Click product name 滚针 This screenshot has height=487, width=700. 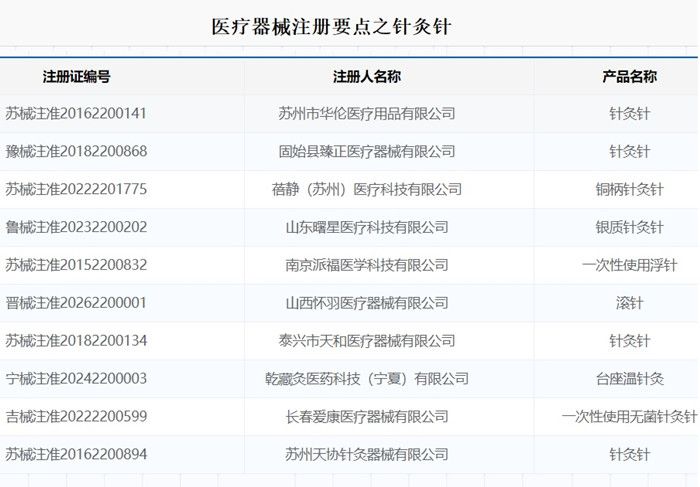tap(629, 304)
